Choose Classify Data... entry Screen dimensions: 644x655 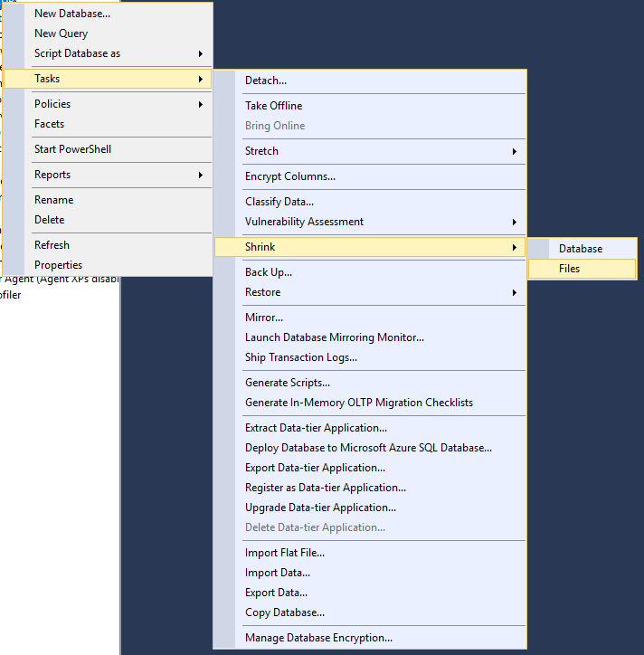click(279, 202)
